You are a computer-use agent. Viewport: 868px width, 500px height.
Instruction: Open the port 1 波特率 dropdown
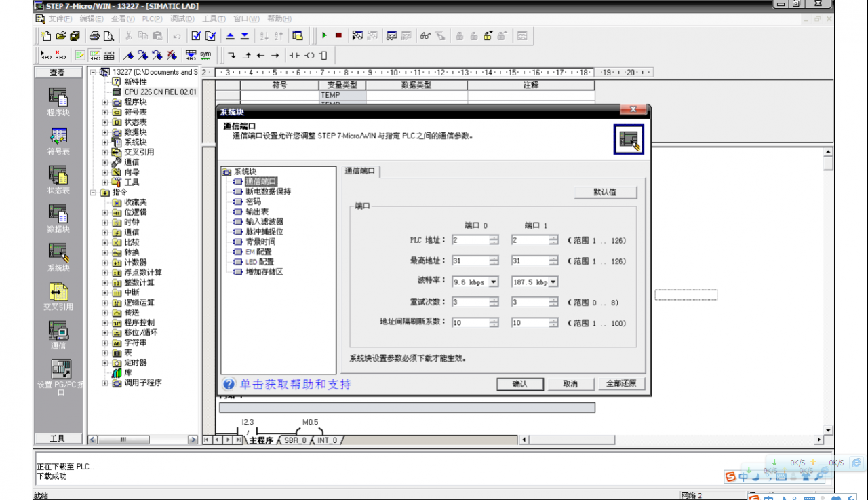tap(553, 282)
